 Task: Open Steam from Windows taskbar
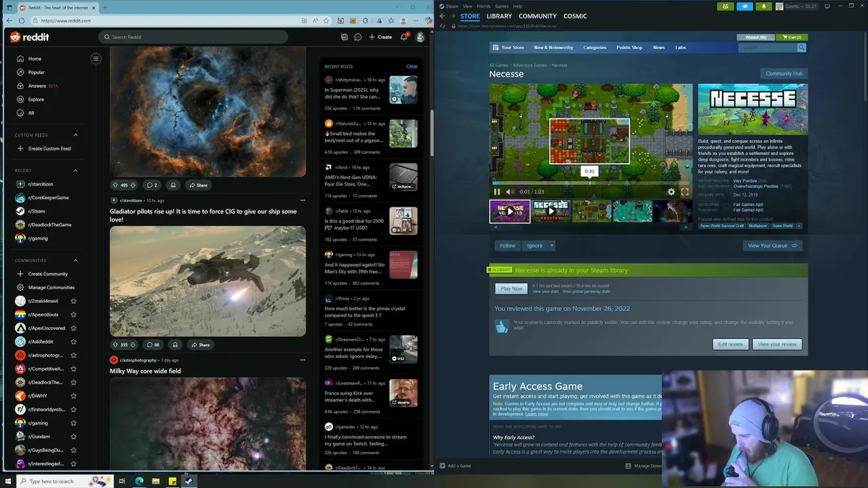pyautogui.click(x=189, y=481)
